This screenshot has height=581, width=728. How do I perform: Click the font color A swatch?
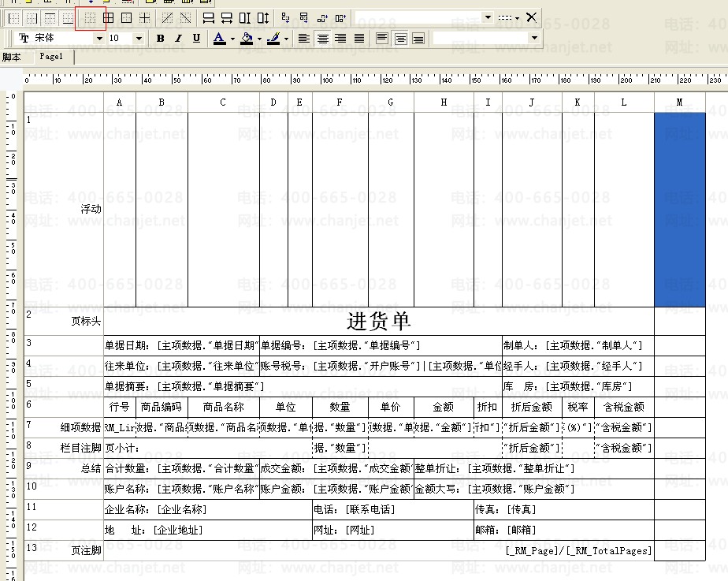pyautogui.click(x=219, y=38)
